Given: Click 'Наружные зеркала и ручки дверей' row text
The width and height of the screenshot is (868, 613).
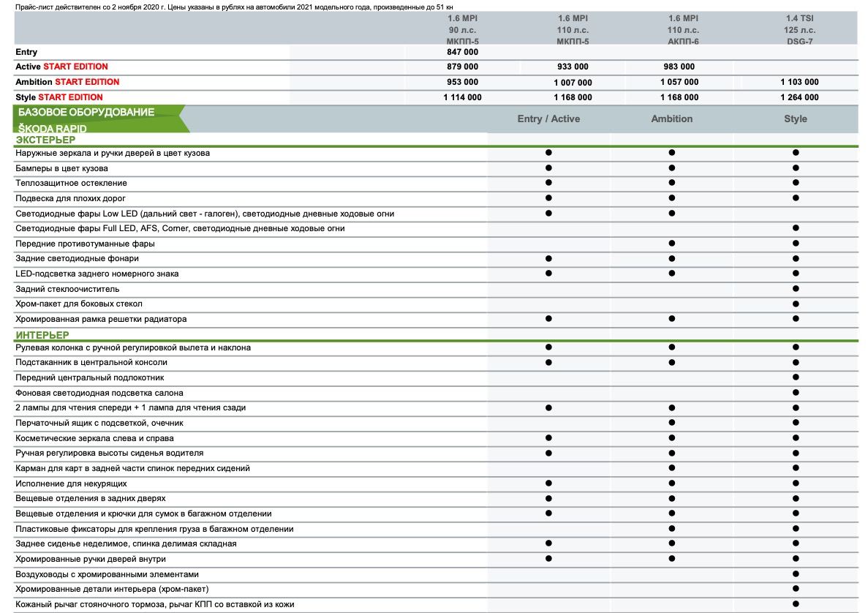Looking at the screenshot, I should 113,154.
